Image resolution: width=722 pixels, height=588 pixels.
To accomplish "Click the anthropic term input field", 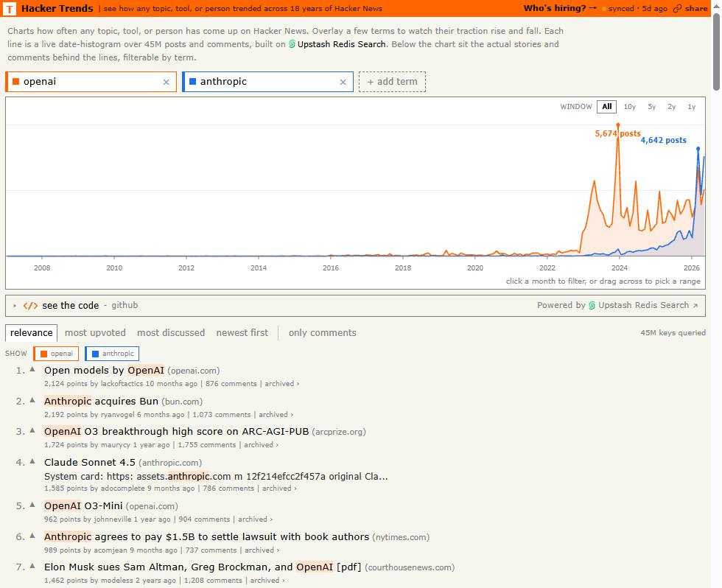I will point(268,82).
